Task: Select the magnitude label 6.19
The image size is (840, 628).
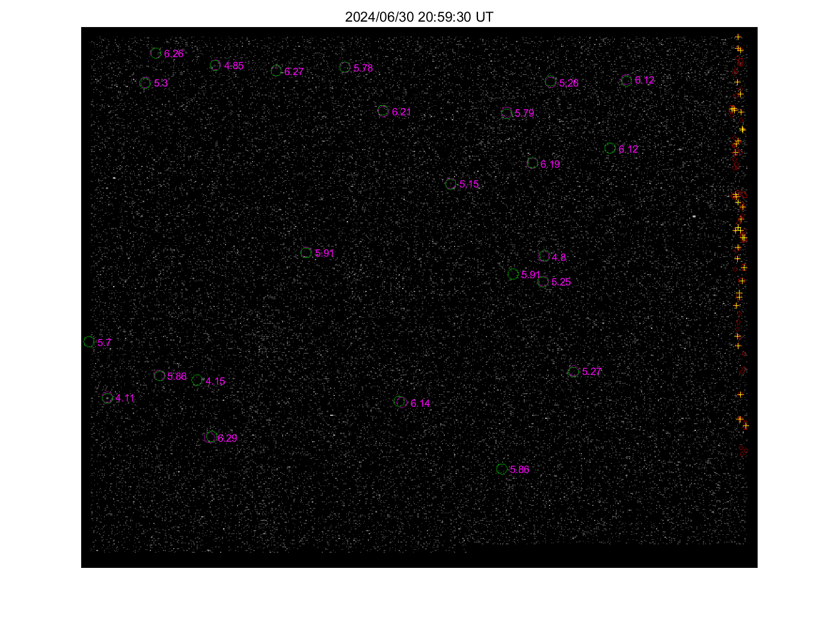Action: point(550,165)
